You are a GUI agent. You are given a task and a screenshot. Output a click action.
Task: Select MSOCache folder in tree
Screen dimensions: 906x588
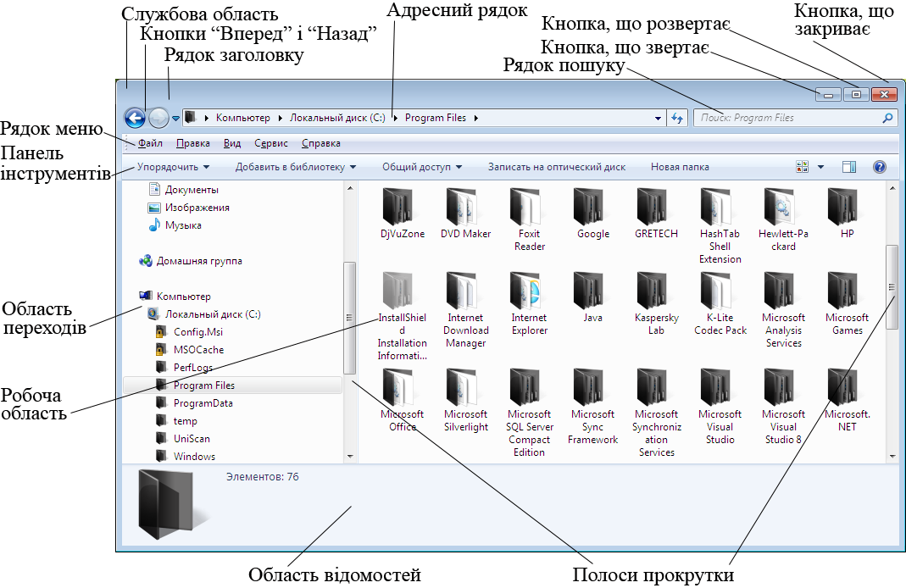coord(191,349)
